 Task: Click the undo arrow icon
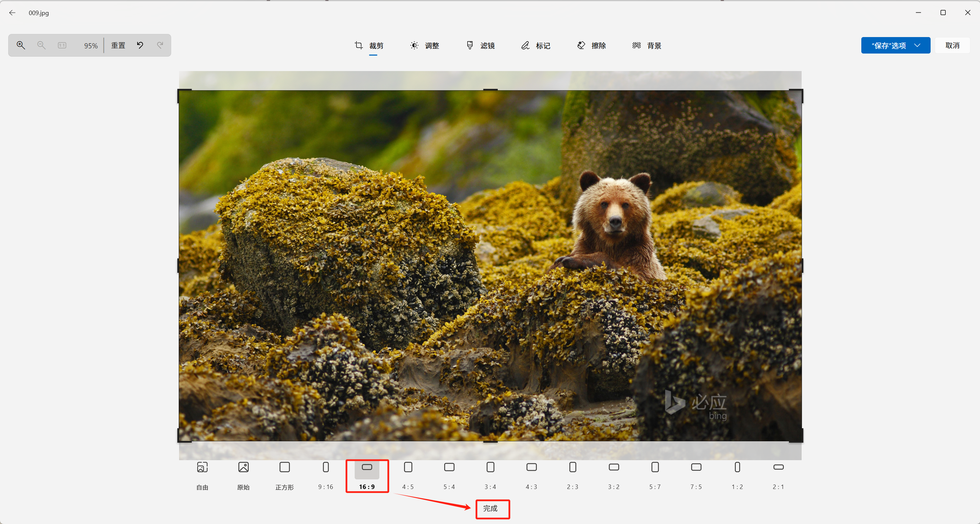coord(140,45)
